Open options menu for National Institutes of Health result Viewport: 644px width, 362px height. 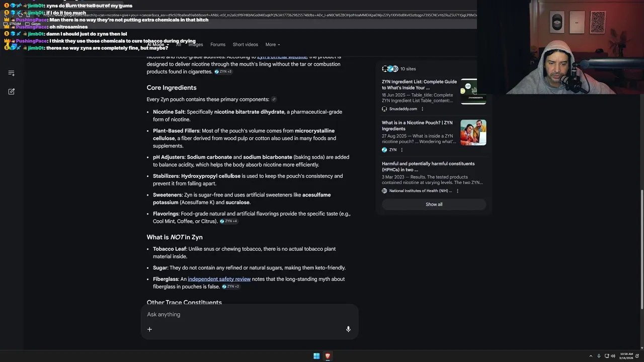click(457, 191)
